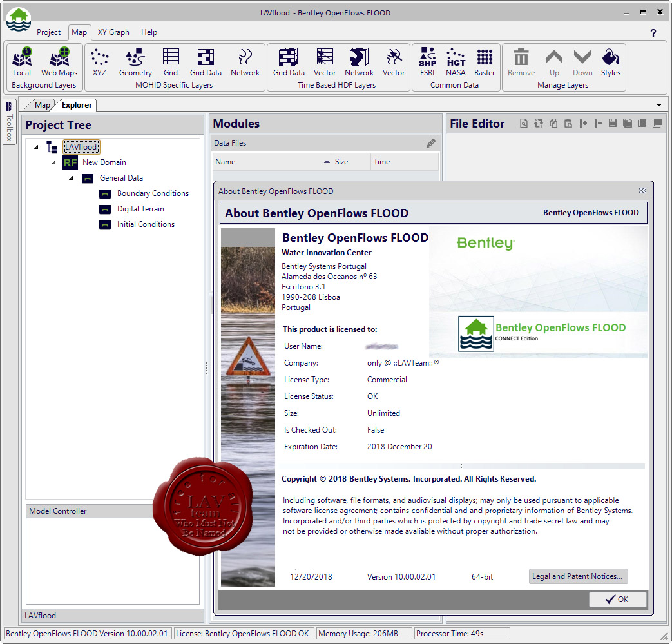Switch to the Map view tab
Image resolution: width=672 pixels, height=644 pixels.
click(x=42, y=105)
